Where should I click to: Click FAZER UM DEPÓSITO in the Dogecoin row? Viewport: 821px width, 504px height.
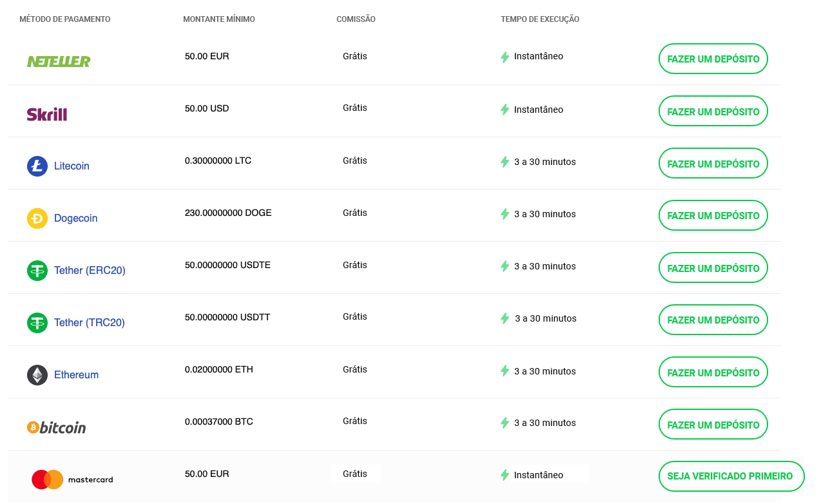click(713, 215)
